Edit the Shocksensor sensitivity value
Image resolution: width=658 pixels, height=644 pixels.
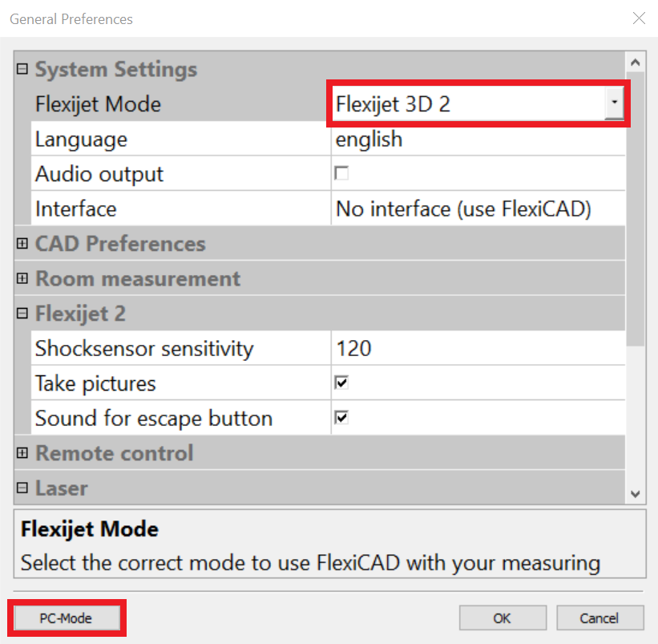pos(478,349)
